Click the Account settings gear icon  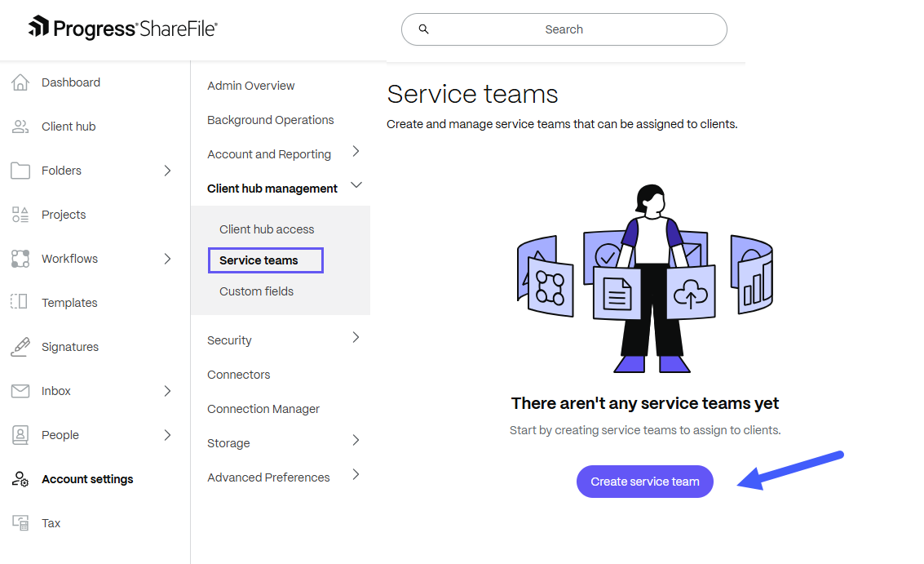20,479
